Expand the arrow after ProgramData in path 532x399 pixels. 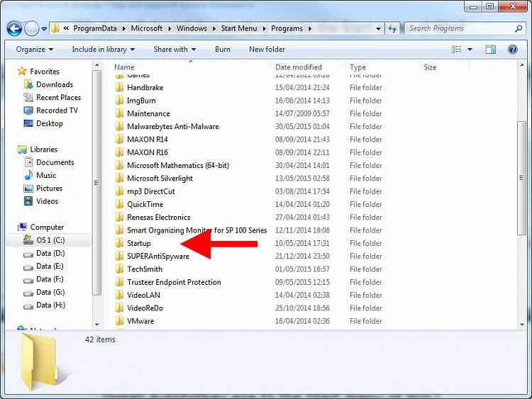(124, 29)
